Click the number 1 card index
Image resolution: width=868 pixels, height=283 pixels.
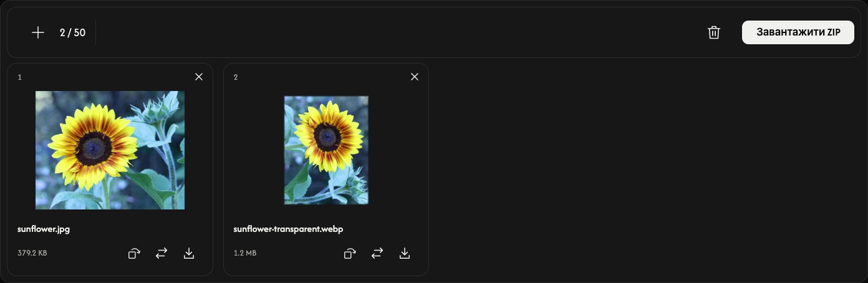coord(19,77)
